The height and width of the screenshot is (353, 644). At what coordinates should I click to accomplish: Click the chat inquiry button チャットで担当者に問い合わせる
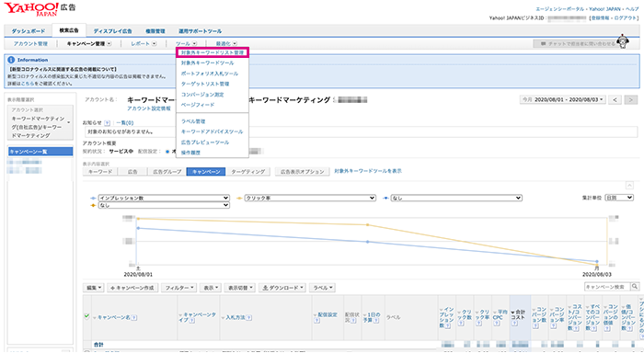pyautogui.click(x=576, y=43)
